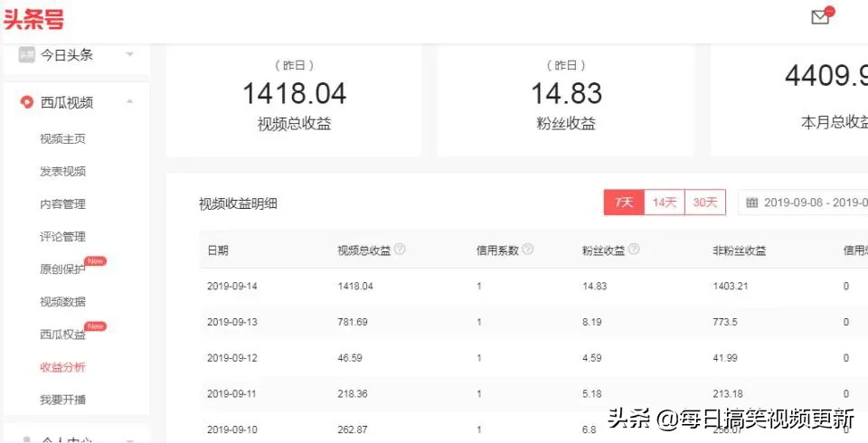Open 视频数据 in sidebar
The image size is (868, 443).
(62, 302)
